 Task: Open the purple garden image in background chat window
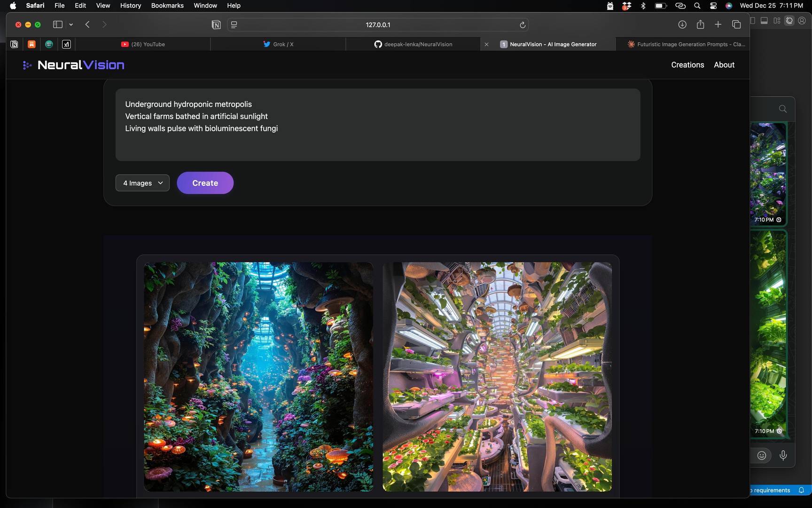pos(768,174)
